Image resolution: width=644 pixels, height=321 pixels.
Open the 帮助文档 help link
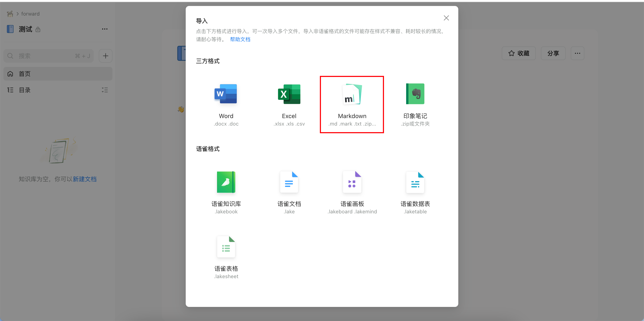[x=240, y=39]
